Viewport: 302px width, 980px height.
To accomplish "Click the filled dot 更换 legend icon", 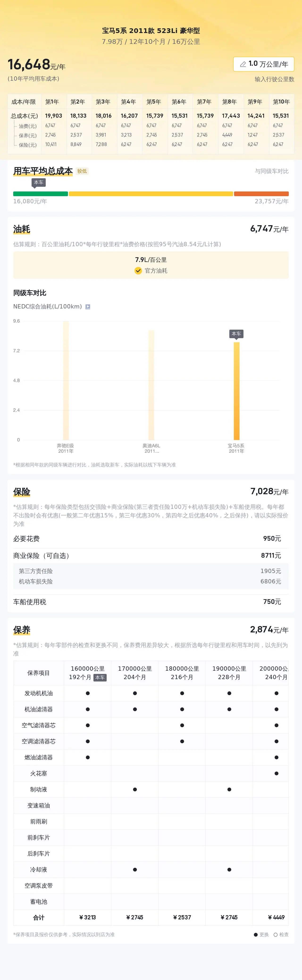I will click(x=256, y=934).
